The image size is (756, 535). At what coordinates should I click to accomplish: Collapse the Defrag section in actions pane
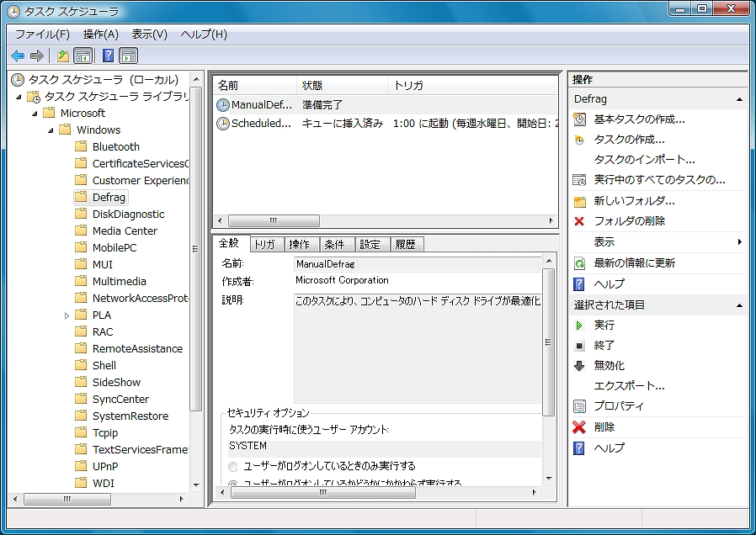click(740, 99)
